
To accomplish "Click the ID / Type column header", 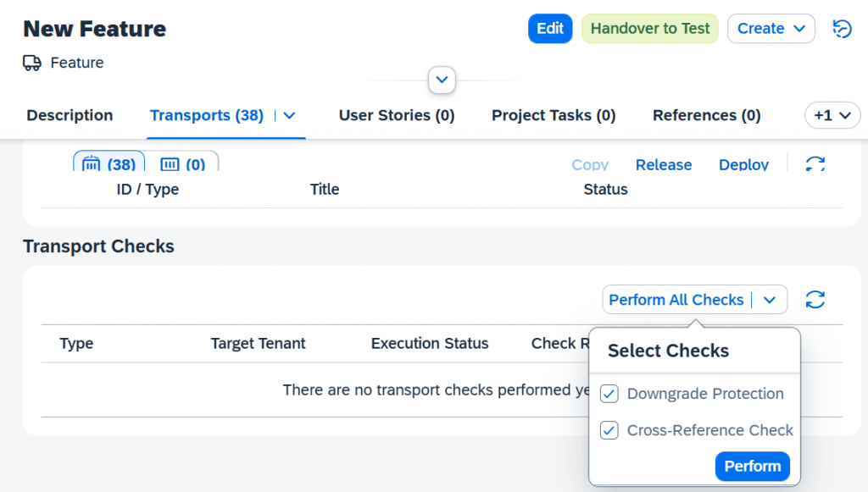I will (x=147, y=190).
